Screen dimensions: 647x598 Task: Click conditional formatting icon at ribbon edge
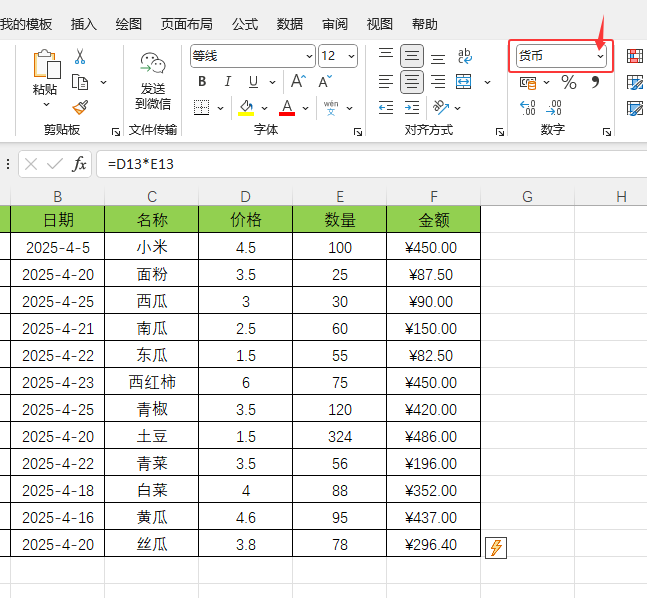[x=635, y=56]
